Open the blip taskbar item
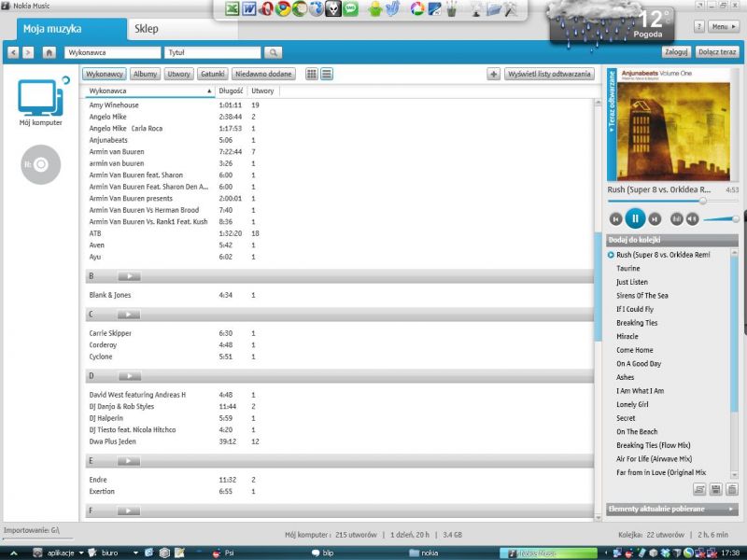 point(322,553)
